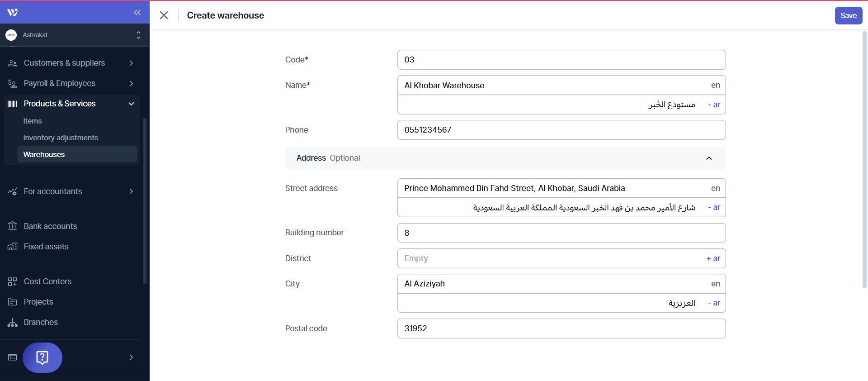
Task: Remove Arabic translation from City field
Action: tap(713, 303)
